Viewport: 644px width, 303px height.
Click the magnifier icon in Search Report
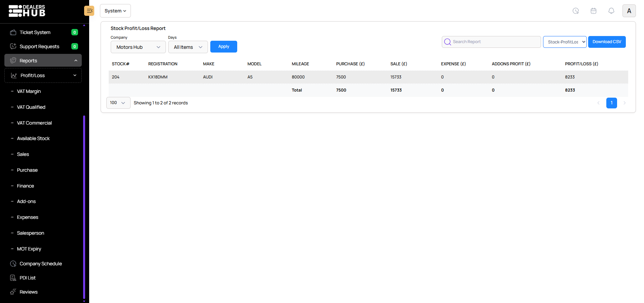(448, 42)
